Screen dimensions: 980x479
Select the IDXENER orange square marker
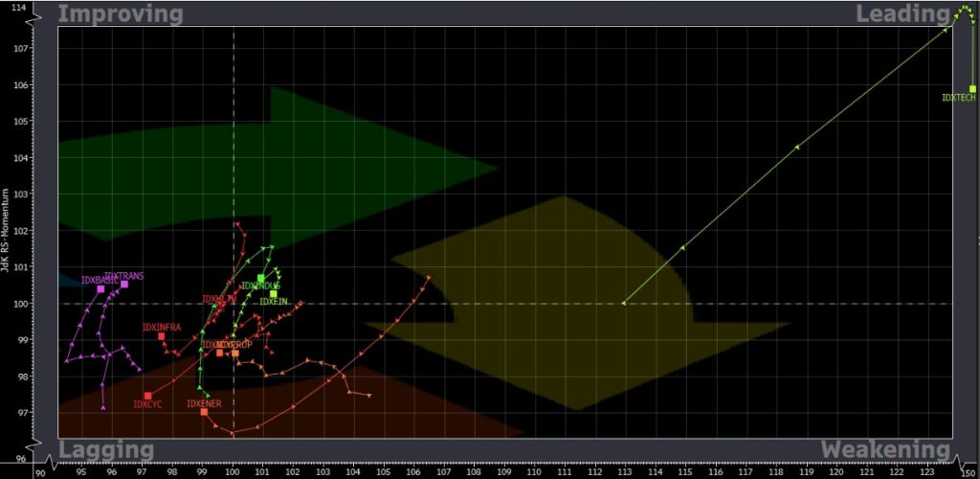pyautogui.click(x=205, y=412)
